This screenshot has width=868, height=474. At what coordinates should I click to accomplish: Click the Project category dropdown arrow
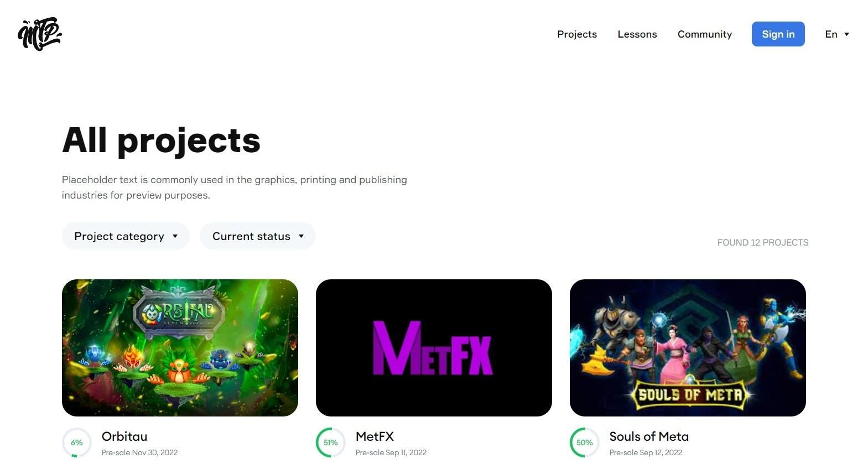[175, 236]
